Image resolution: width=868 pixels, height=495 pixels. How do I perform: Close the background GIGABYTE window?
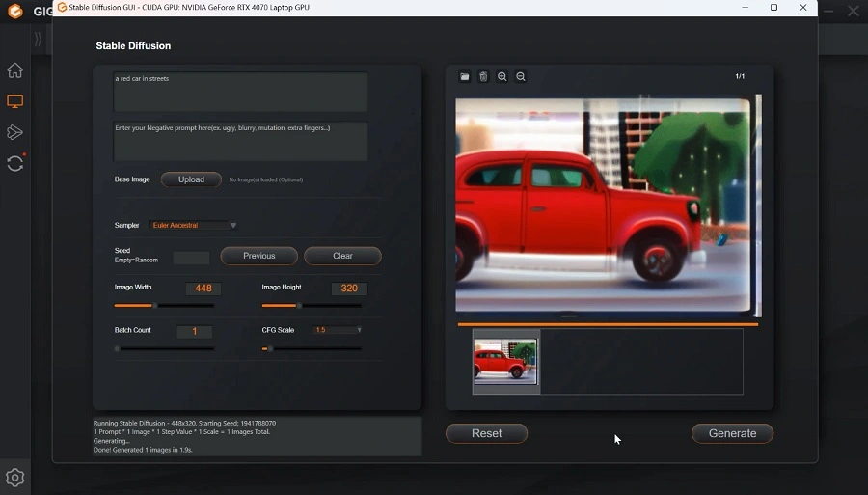tap(854, 11)
